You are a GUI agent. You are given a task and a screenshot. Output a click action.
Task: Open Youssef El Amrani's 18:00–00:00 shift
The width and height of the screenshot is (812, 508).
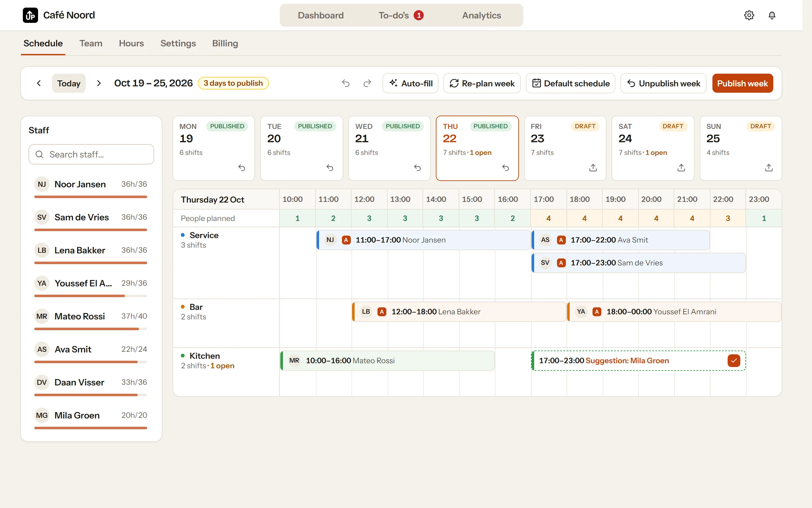[x=674, y=311]
